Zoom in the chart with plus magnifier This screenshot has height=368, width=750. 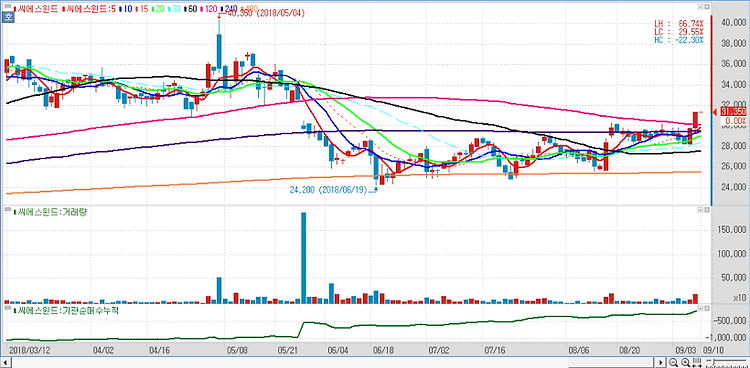click(685, 362)
